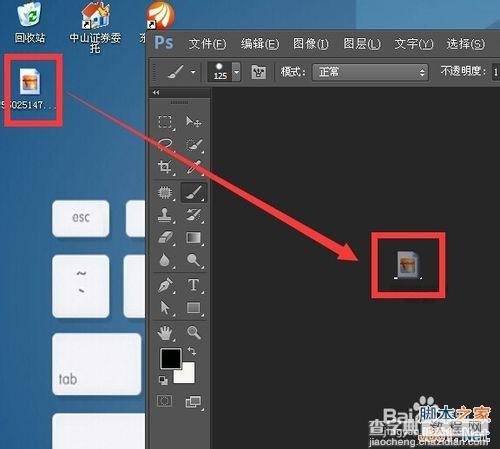Select the Horizontal Type tool
The image size is (500, 449).
coord(194,285)
